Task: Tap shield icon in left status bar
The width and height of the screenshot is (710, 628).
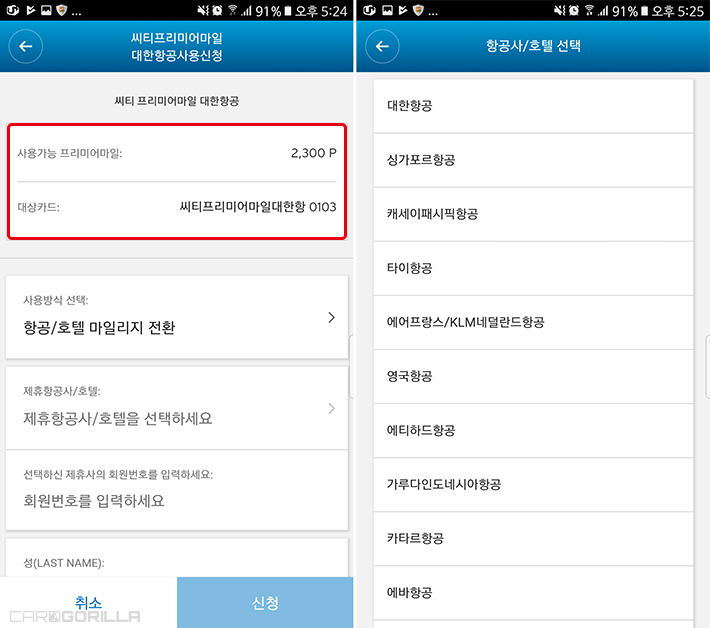Action: coord(62,10)
